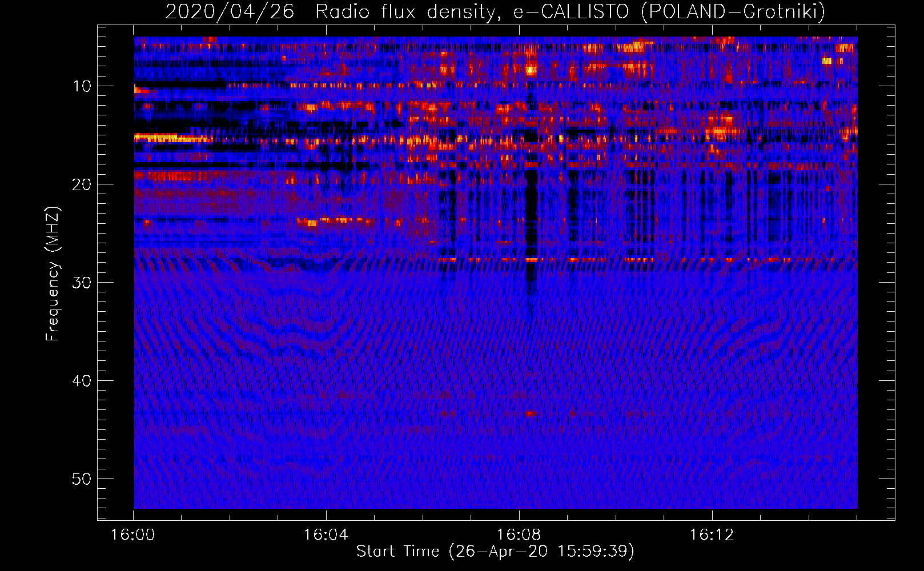
Task: Click the "40" frequency tick label
Action: coord(82,381)
